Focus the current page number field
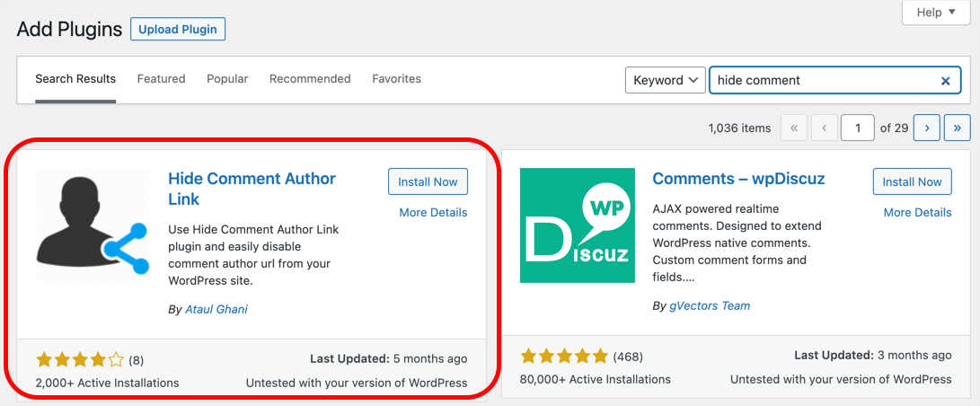The height and width of the screenshot is (406, 980). tap(858, 128)
